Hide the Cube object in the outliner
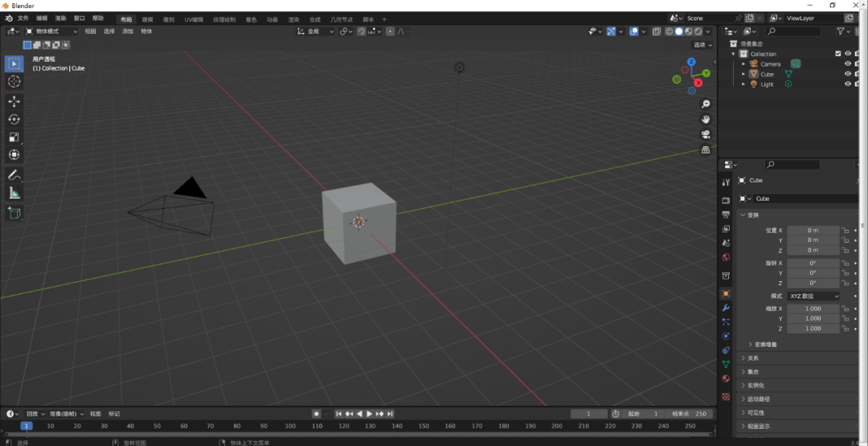 point(847,74)
